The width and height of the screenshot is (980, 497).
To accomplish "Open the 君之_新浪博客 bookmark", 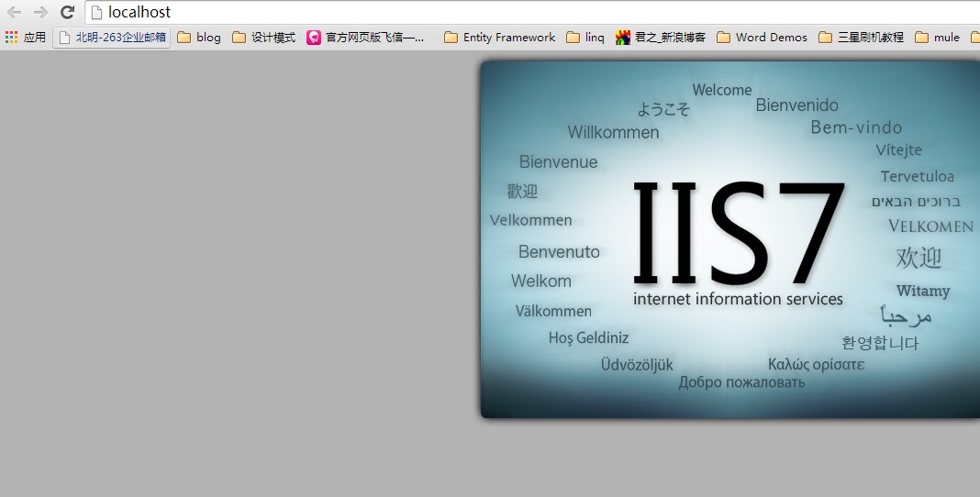I will tap(661, 38).
